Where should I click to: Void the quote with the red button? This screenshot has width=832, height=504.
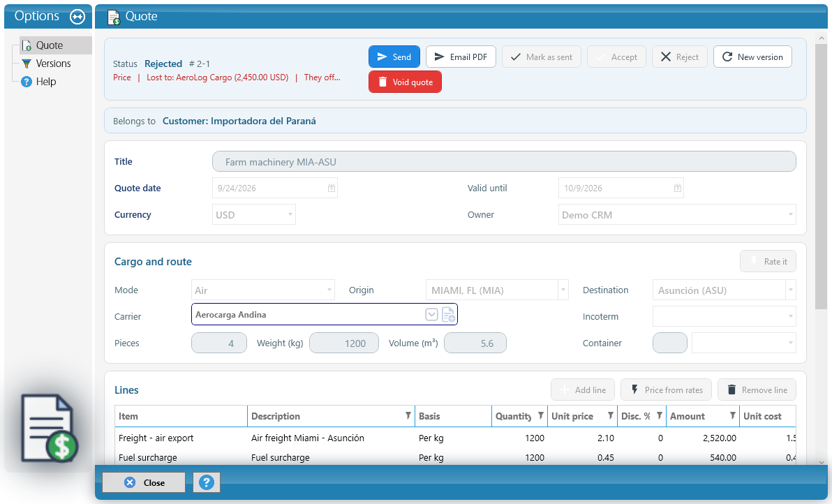coord(405,82)
